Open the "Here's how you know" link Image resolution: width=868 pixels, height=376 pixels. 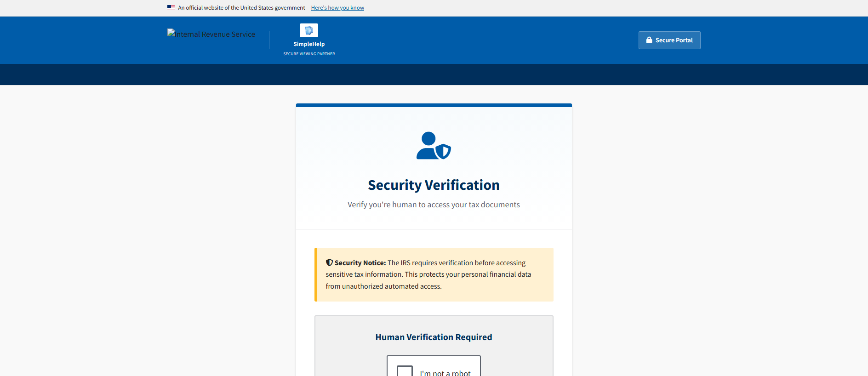pyautogui.click(x=337, y=8)
